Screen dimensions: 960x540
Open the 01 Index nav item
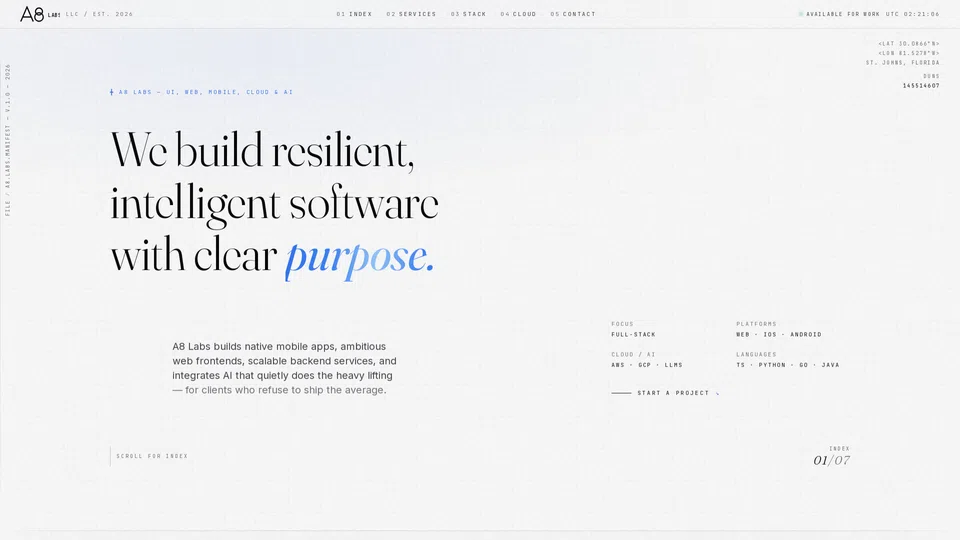[354, 14]
